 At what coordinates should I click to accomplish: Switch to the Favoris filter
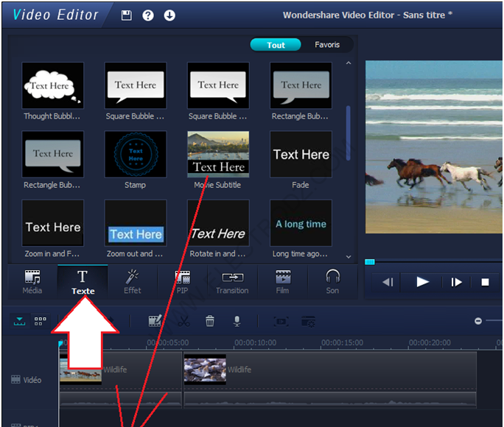327,45
